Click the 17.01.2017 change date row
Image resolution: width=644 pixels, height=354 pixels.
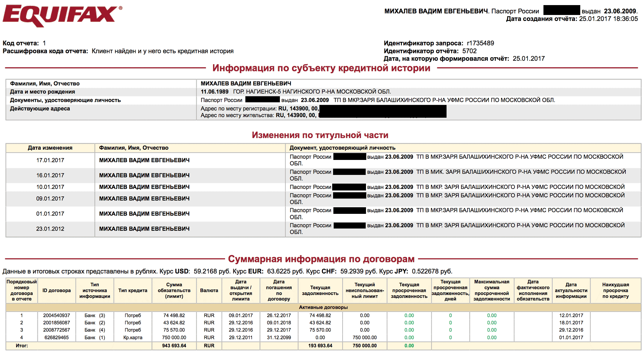point(50,160)
